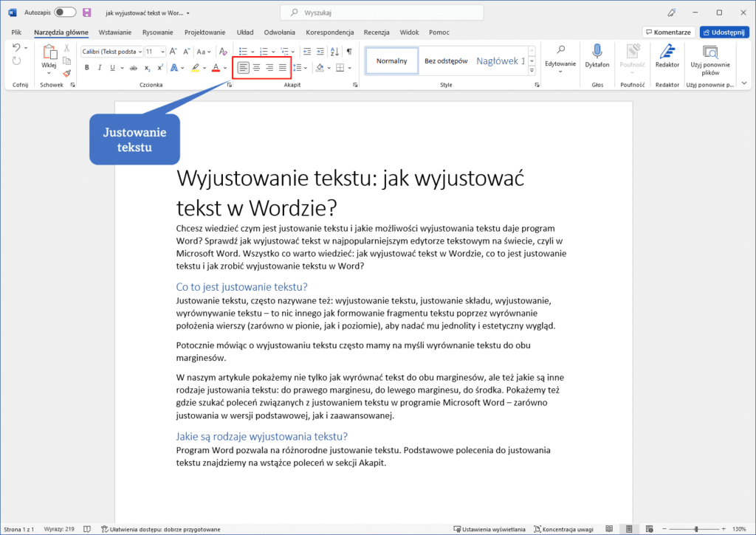Expand the Style gallery
The image size is (756, 535).
point(532,71)
